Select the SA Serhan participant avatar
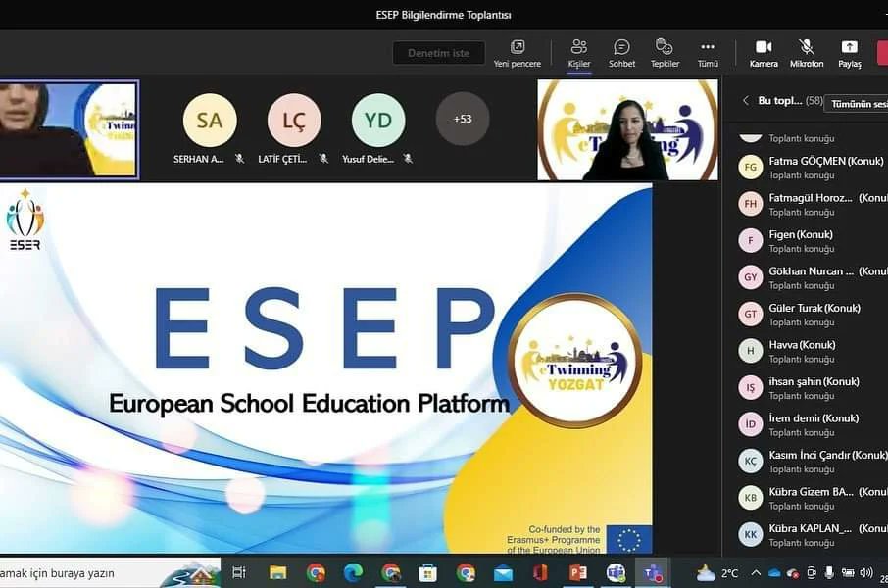Image resolution: width=888 pixels, height=588 pixels. point(210,121)
